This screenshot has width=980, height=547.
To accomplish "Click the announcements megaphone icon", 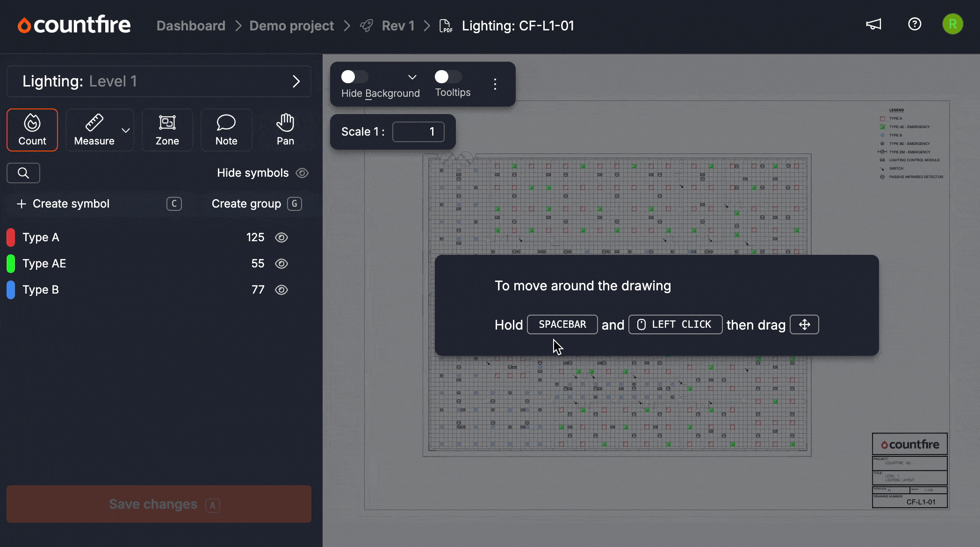I will click(x=873, y=24).
